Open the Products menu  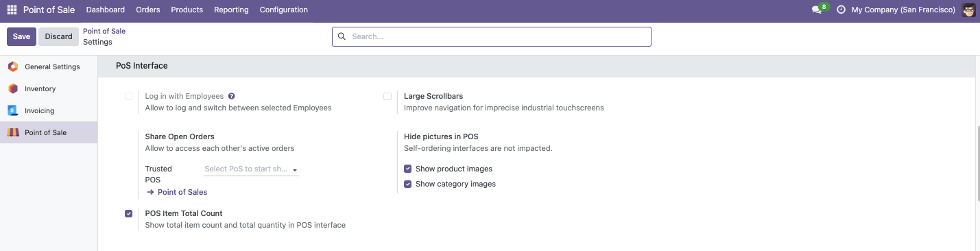tap(187, 10)
